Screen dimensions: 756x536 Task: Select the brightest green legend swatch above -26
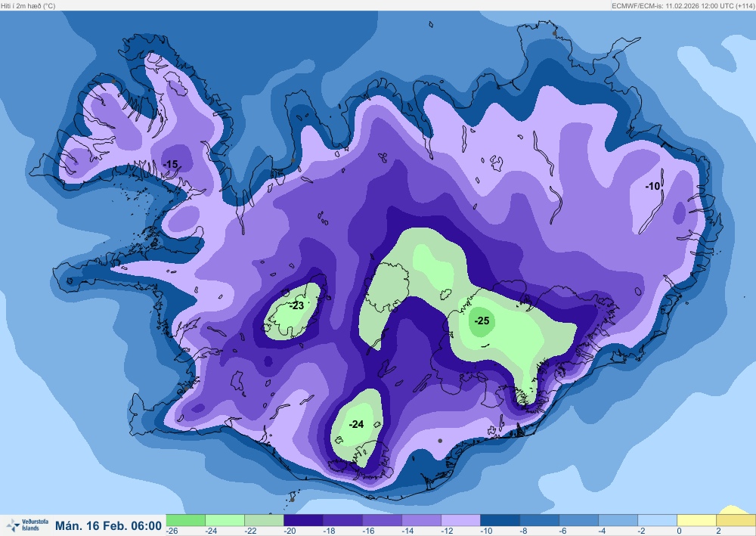pos(186,520)
